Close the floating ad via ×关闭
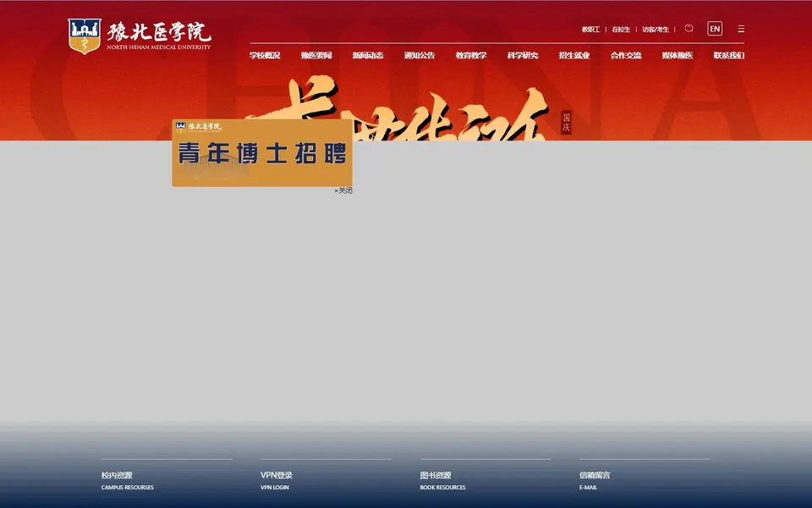 pyautogui.click(x=343, y=190)
